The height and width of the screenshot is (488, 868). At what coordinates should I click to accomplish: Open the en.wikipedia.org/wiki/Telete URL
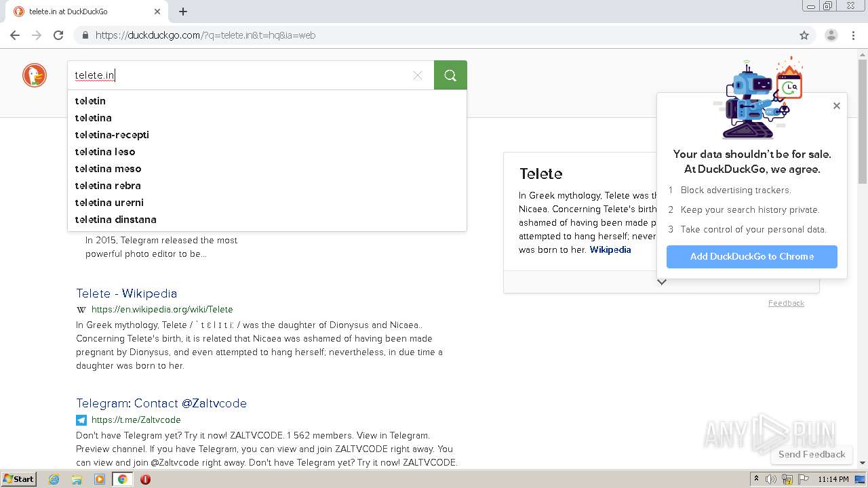click(x=162, y=310)
